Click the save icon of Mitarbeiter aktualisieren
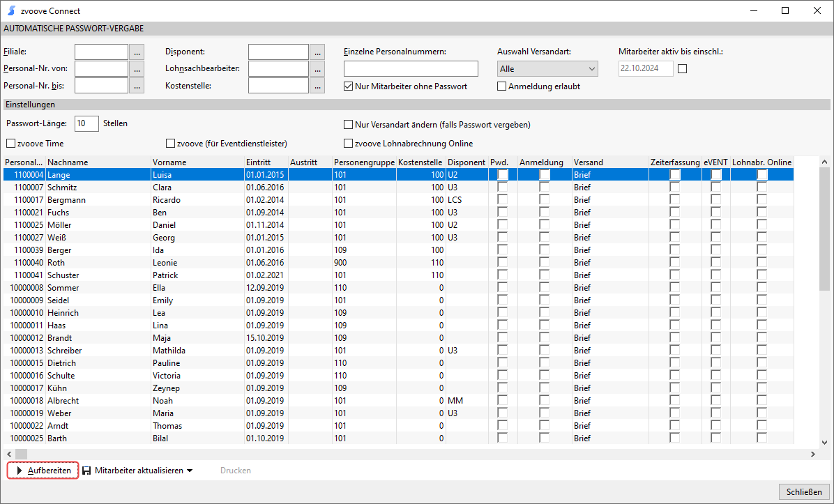 86,471
